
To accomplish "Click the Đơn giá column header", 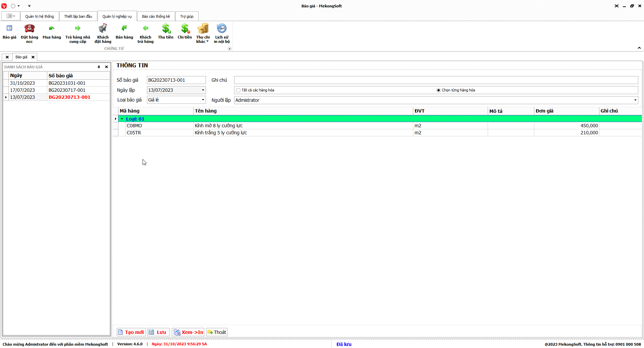I will point(567,111).
